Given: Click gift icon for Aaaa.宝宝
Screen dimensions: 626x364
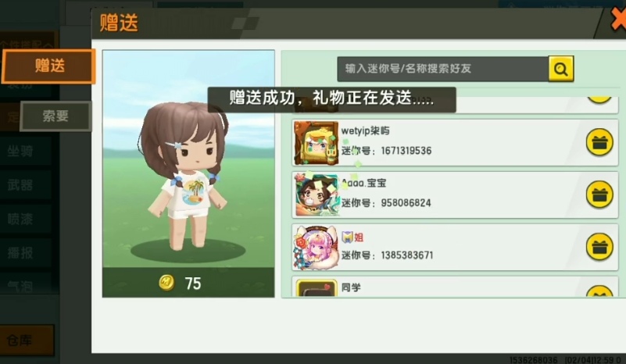Looking at the screenshot, I should click(599, 194).
